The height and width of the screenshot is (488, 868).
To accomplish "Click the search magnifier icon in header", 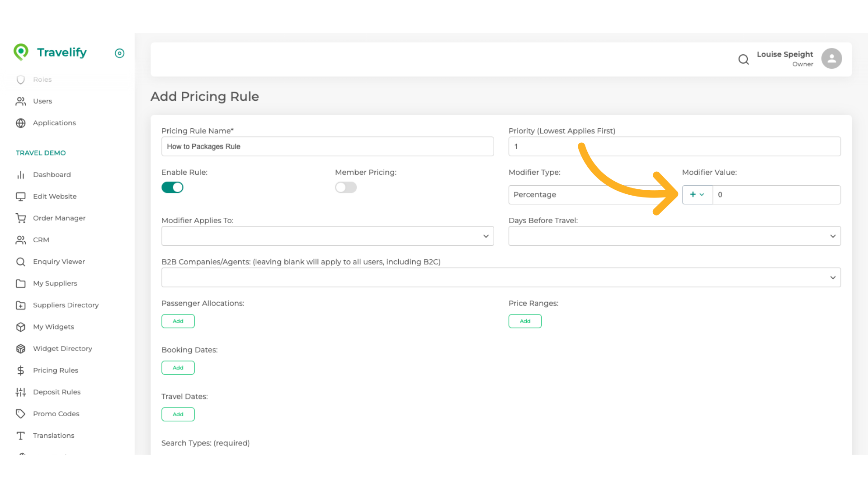I will (x=743, y=59).
